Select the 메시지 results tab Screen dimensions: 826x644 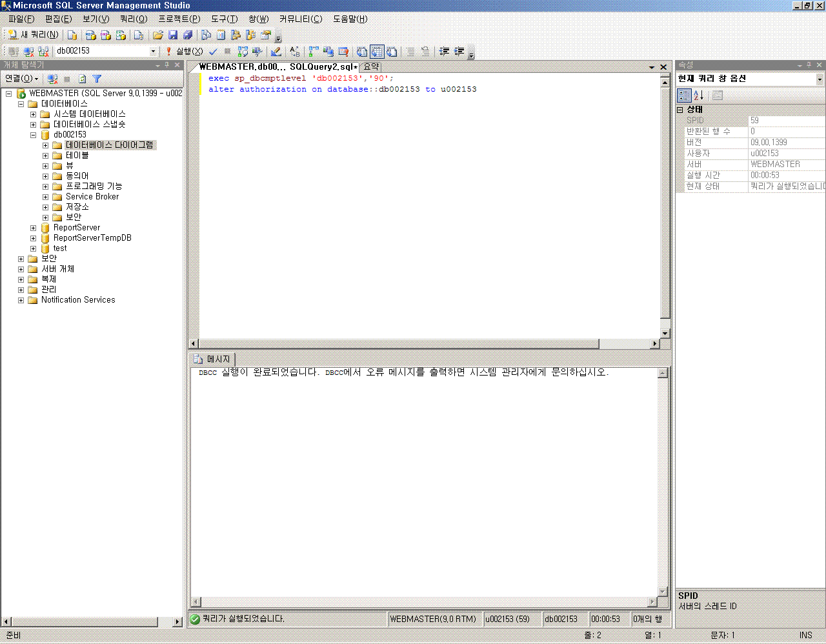213,359
